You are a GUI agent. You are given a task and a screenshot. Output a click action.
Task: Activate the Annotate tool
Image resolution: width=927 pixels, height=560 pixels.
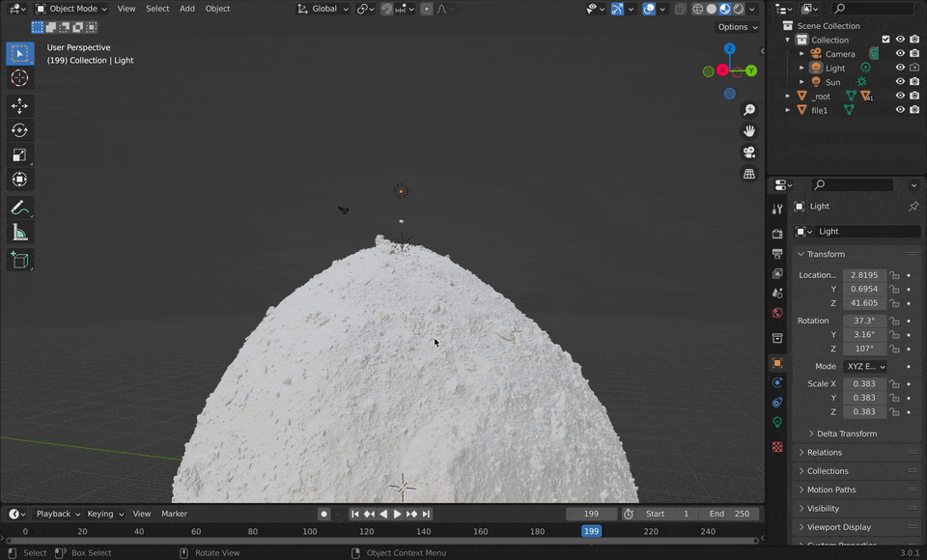(19, 208)
